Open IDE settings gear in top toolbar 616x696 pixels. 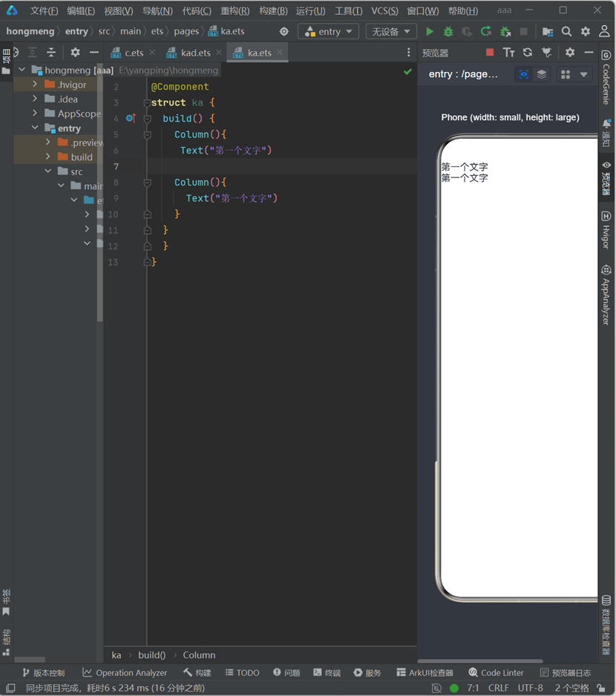pos(586,31)
